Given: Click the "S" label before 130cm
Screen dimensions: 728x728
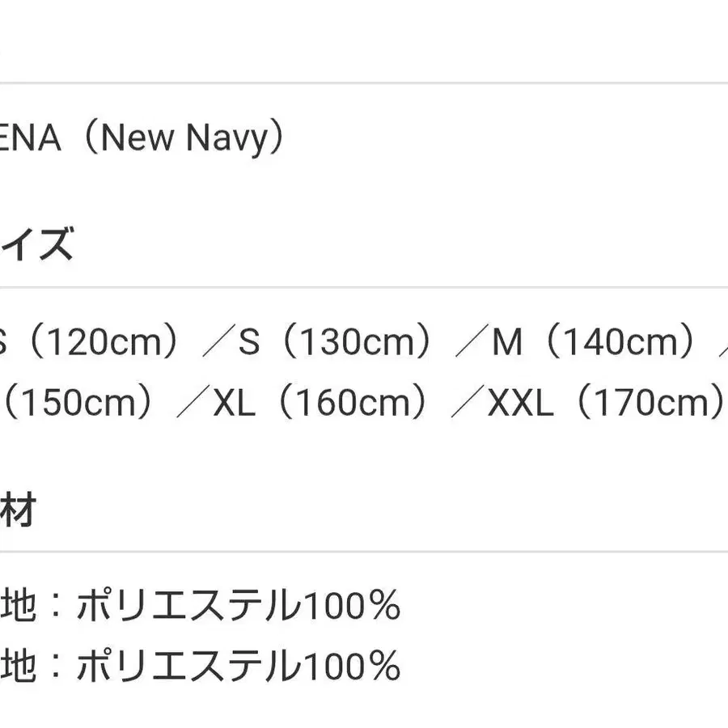Looking at the screenshot, I should tap(249, 343).
